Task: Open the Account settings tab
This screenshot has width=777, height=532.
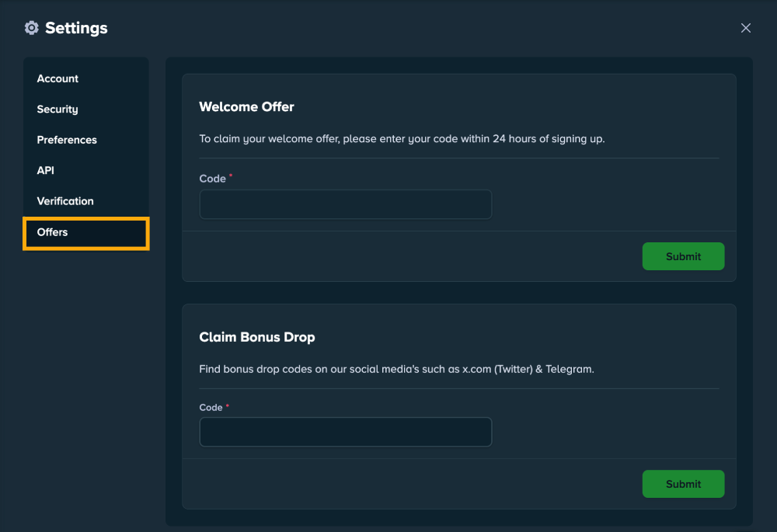Action: (x=57, y=78)
